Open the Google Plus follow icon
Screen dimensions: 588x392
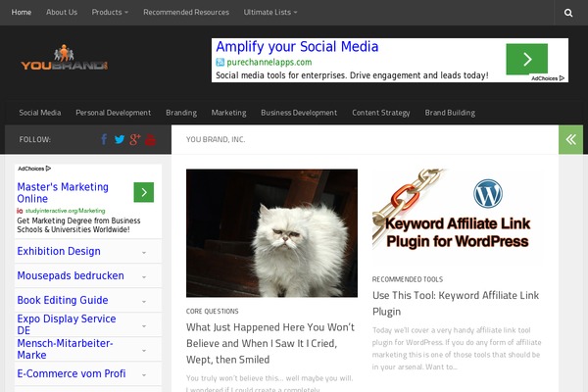(135, 139)
